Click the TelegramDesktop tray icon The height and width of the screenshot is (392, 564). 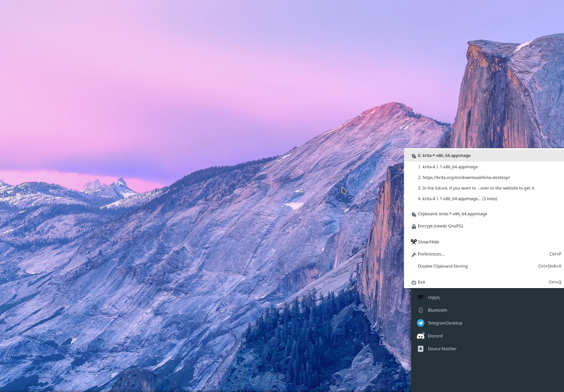[x=421, y=323]
